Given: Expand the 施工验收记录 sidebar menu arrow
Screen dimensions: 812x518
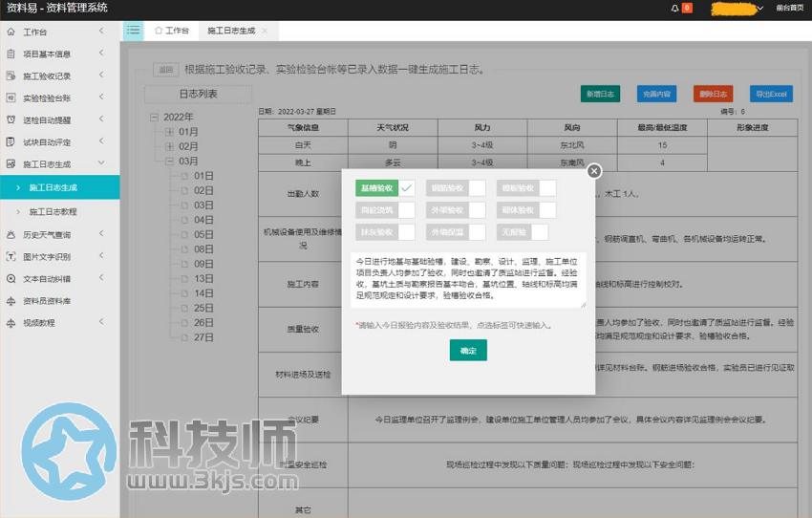Looking at the screenshot, I should [101, 76].
